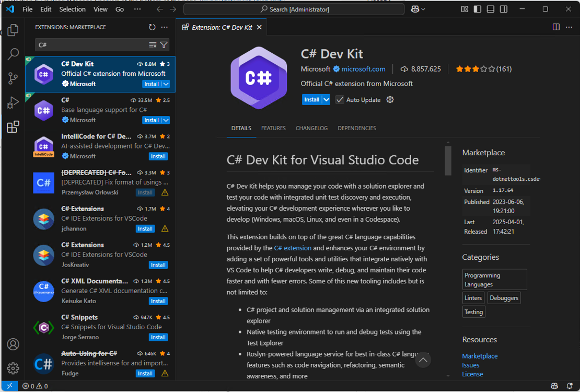This screenshot has width=580, height=392.
Task: Open Install dropdown for C# base extension
Action: pyautogui.click(x=166, y=120)
